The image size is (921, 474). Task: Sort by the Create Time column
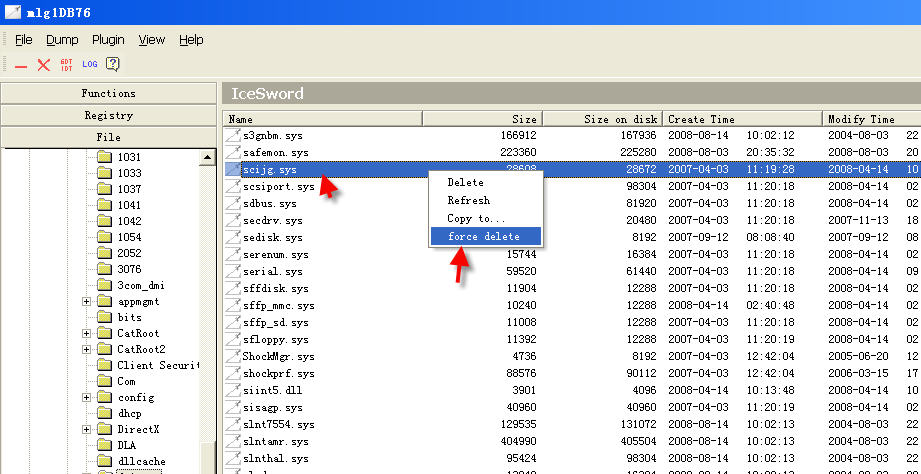coord(742,119)
